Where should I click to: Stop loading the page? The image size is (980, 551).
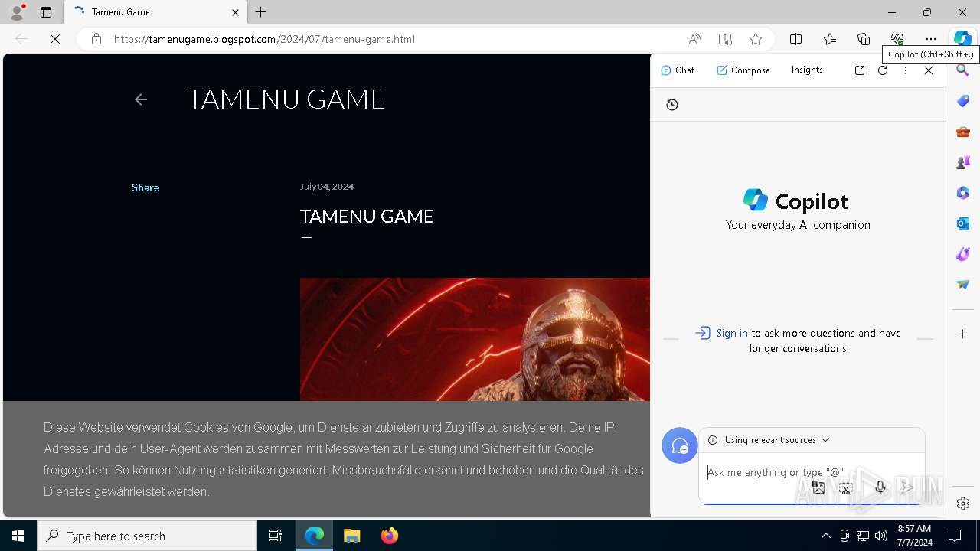tap(55, 39)
